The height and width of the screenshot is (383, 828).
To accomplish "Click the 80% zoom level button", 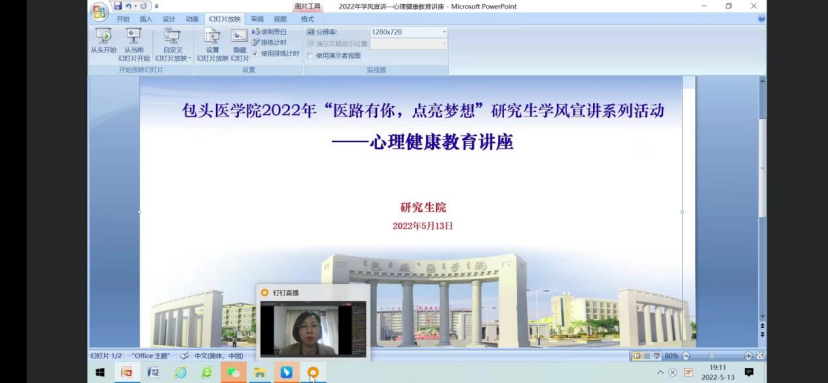I will click(671, 356).
